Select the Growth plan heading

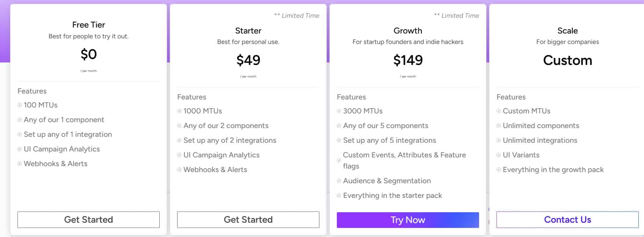pyautogui.click(x=407, y=31)
